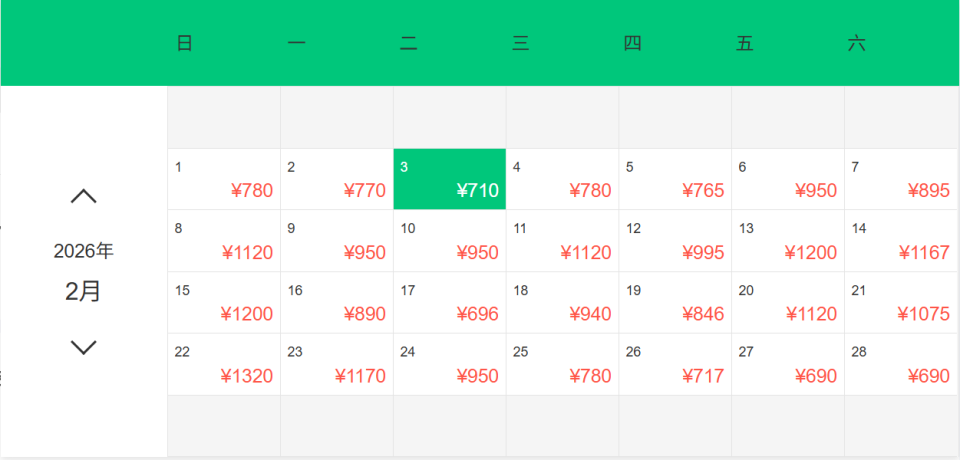The height and width of the screenshot is (460, 960).
Task: Pick February 7 with ¥895 fare
Action: (x=901, y=179)
